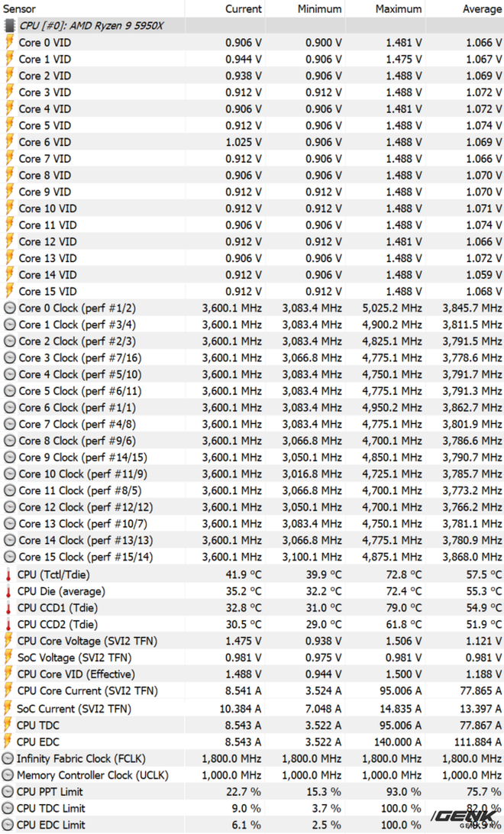Click the voltage icon next to Core 6 VID
The width and height of the screenshot is (504, 834).
pyautogui.click(x=10, y=142)
